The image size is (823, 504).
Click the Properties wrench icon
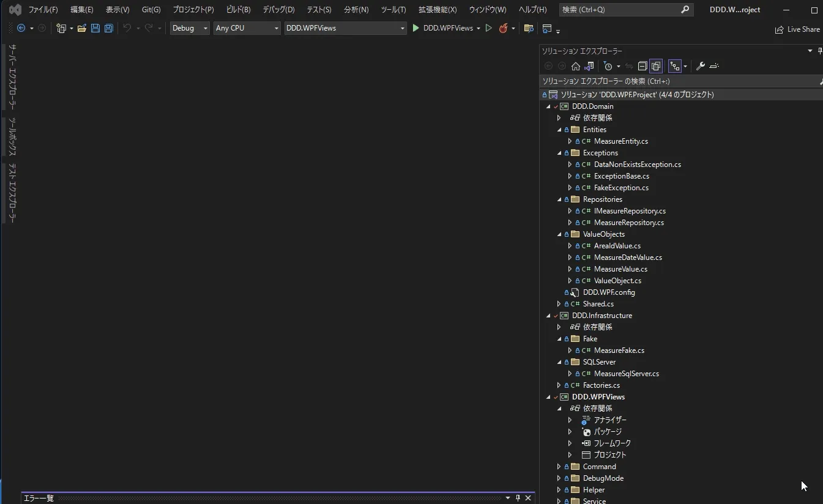[701, 66]
